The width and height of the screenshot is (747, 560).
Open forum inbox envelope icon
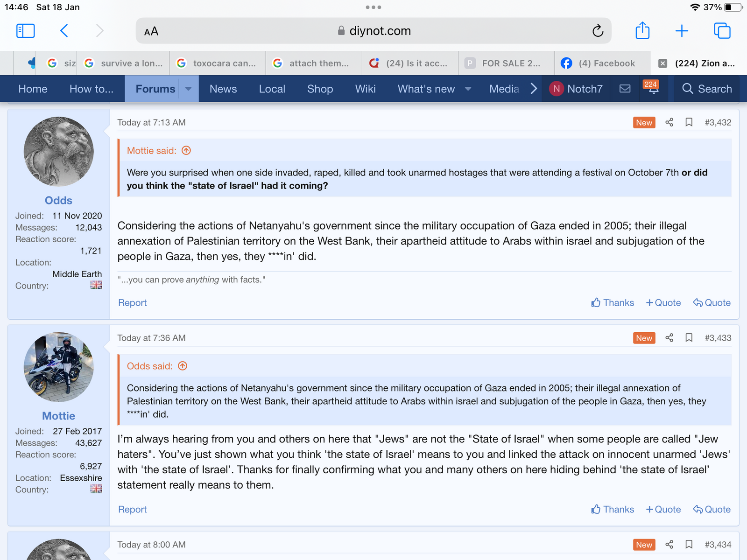click(x=625, y=89)
